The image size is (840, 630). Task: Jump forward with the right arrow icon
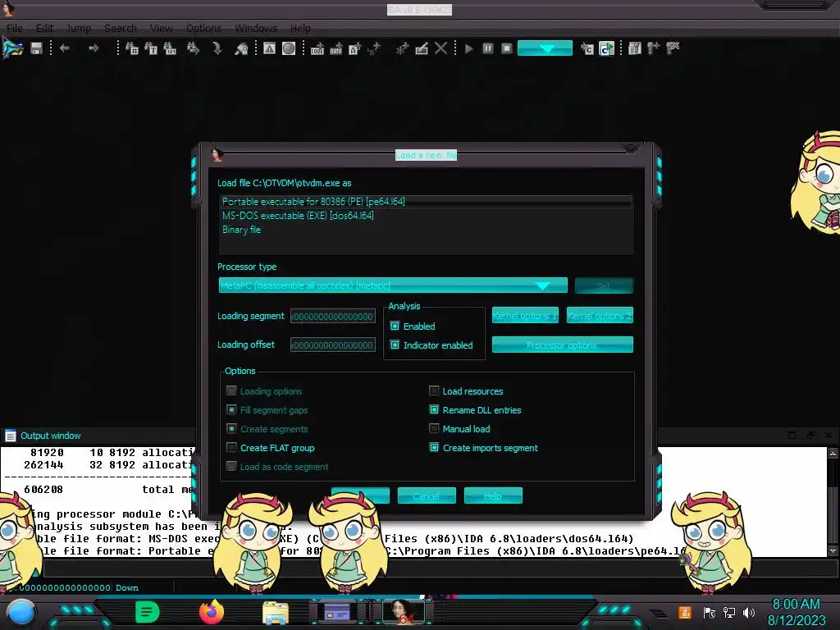click(x=94, y=48)
